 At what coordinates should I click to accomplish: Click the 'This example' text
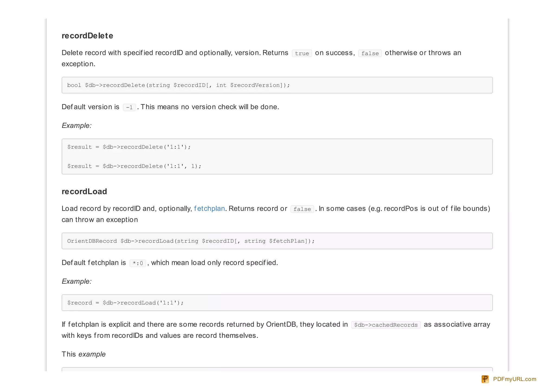83,354
